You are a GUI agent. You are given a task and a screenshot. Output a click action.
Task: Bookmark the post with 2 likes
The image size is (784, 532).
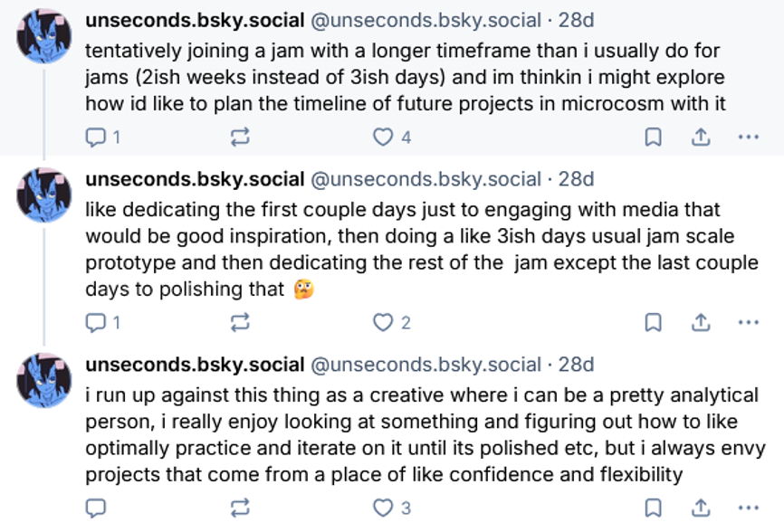[x=652, y=322]
